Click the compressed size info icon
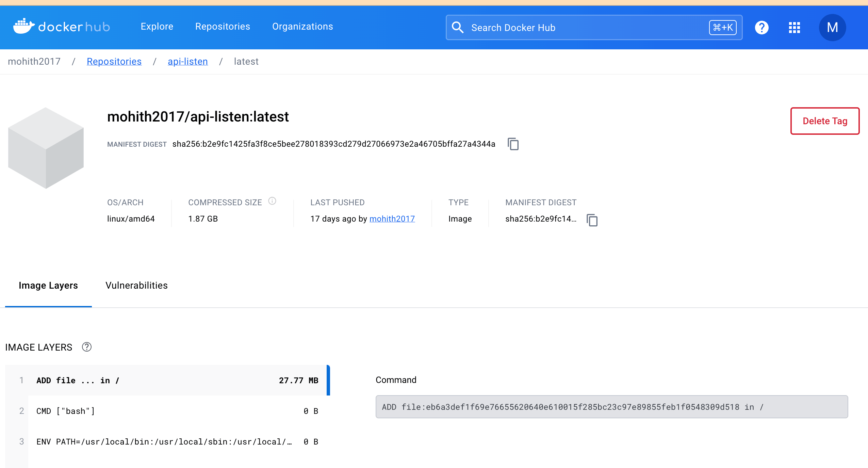The height and width of the screenshot is (468, 868). pos(272,201)
